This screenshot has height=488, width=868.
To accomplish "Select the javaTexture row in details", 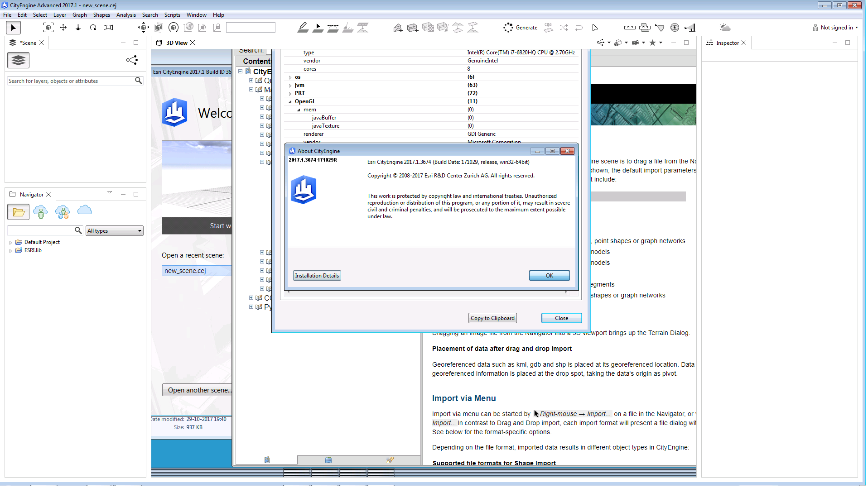I will [431, 126].
